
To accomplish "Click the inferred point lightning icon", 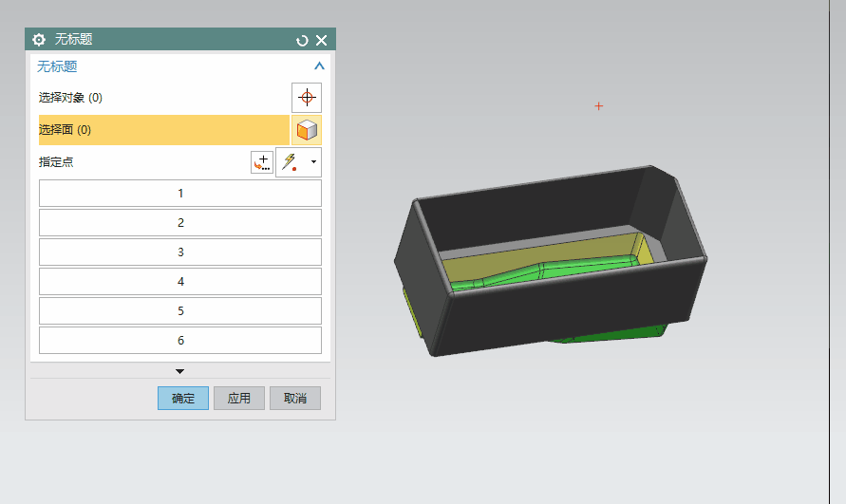I will [291, 162].
